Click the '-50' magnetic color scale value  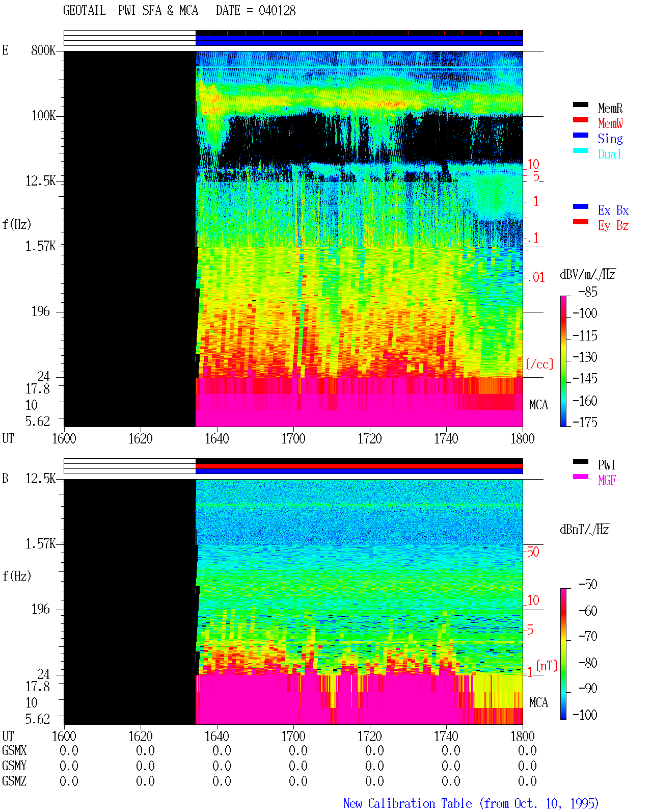click(x=588, y=585)
